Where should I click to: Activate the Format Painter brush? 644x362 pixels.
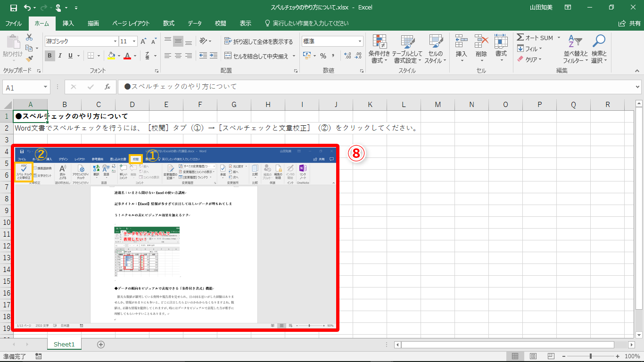[29, 59]
